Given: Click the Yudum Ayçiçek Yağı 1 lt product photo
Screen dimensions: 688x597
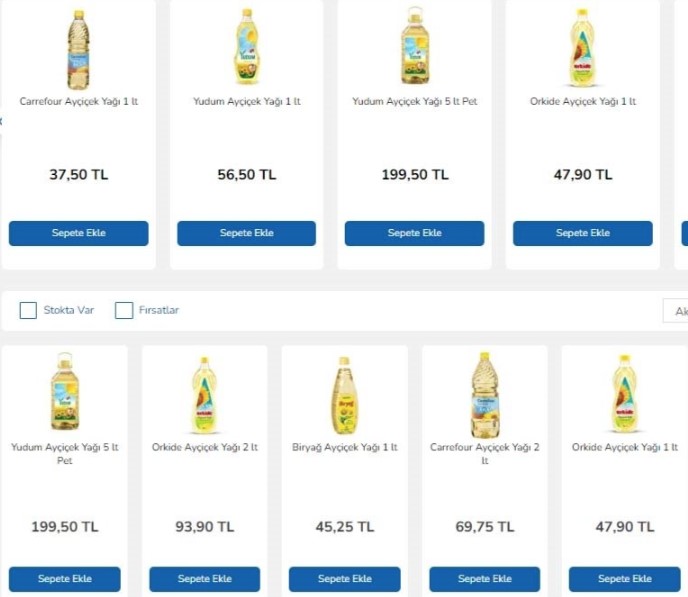Looking at the screenshot, I should [246, 48].
